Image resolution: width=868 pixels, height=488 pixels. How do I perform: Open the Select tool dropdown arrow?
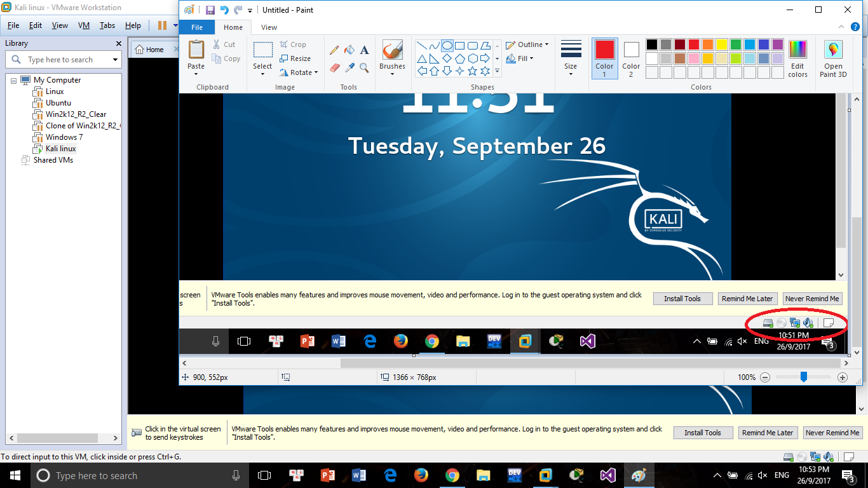point(262,74)
